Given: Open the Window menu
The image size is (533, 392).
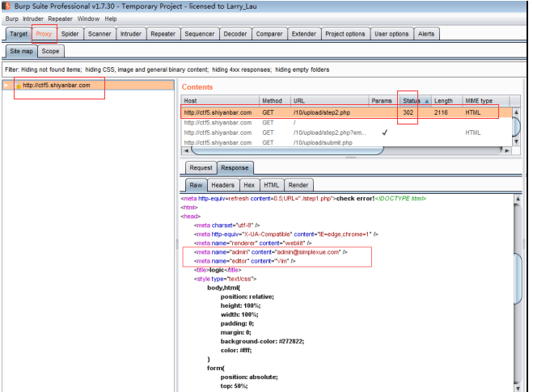Looking at the screenshot, I should (88, 19).
